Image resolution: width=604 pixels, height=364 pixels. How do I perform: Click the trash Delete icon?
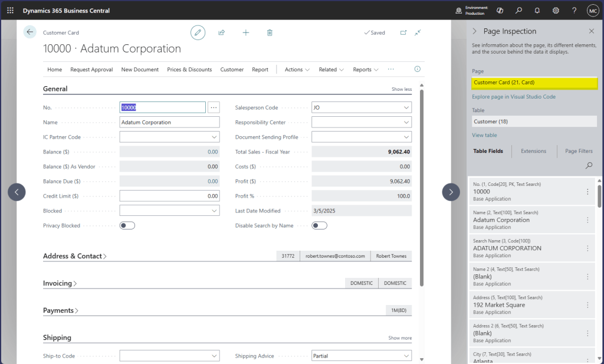pyautogui.click(x=270, y=32)
